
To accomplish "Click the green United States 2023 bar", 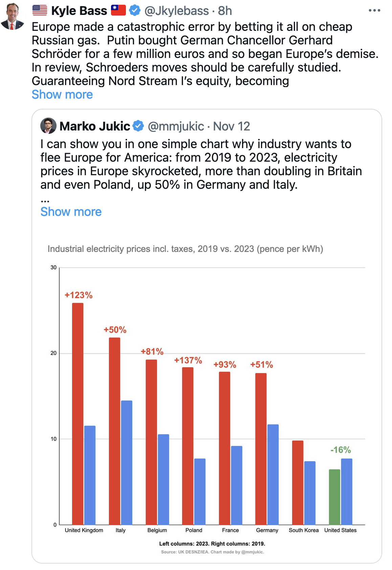I will point(334,497).
